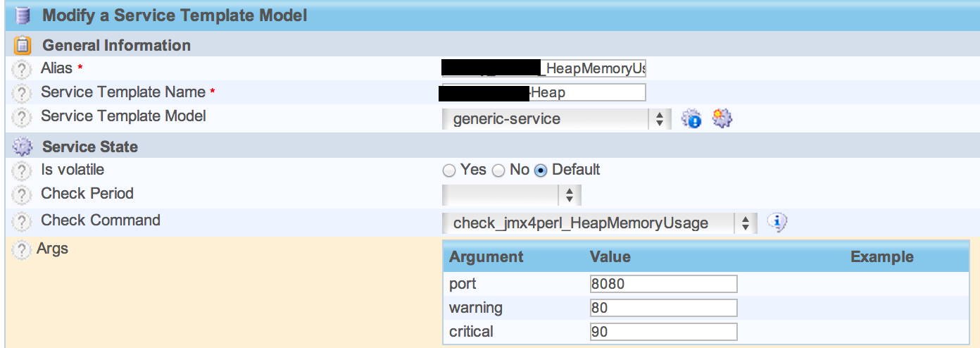Click the help icon beside Check Period
980x348 pixels.
click(x=23, y=194)
